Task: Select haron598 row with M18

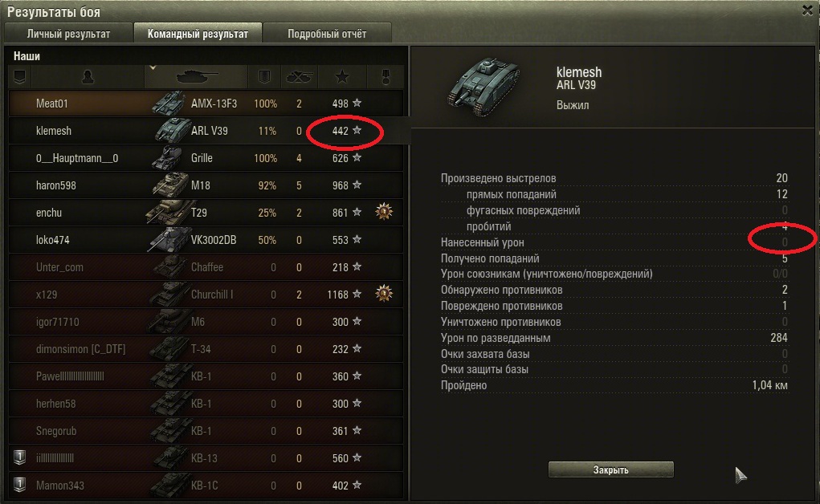Action: 206,185
